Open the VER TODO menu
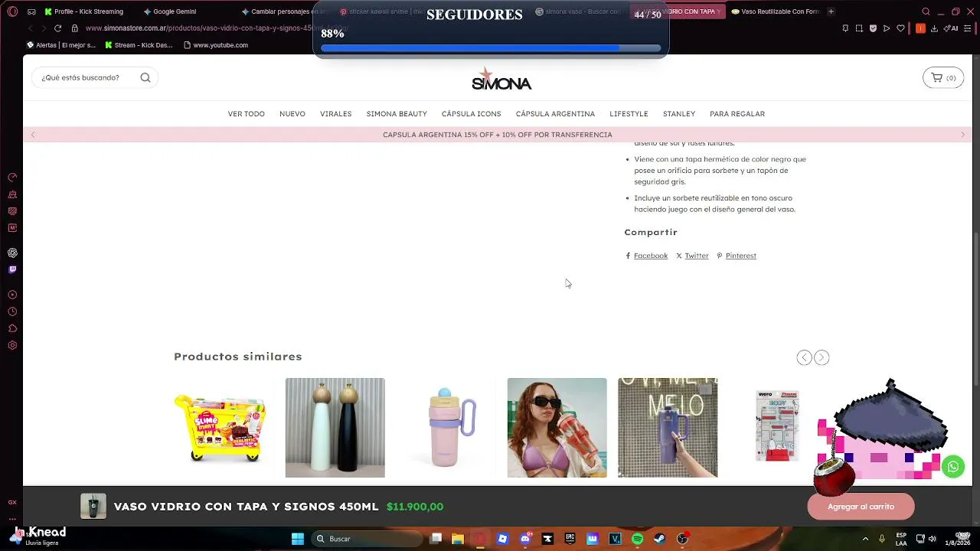This screenshot has width=980, height=551. click(246, 114)
